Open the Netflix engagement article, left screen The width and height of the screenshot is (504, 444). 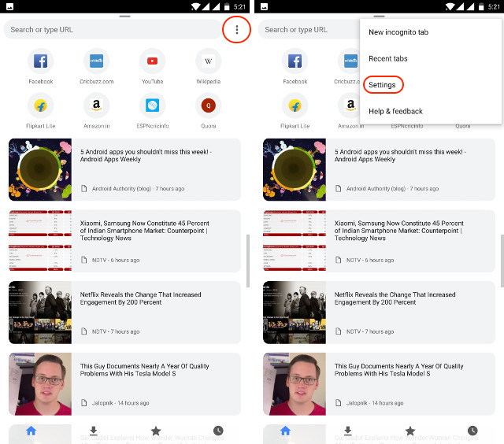point(124,313)
